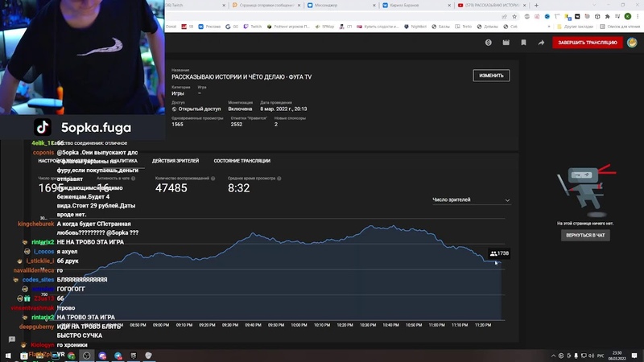
Task: Click the bookmark marker icon in header
Action: click(x=524, y=43)
